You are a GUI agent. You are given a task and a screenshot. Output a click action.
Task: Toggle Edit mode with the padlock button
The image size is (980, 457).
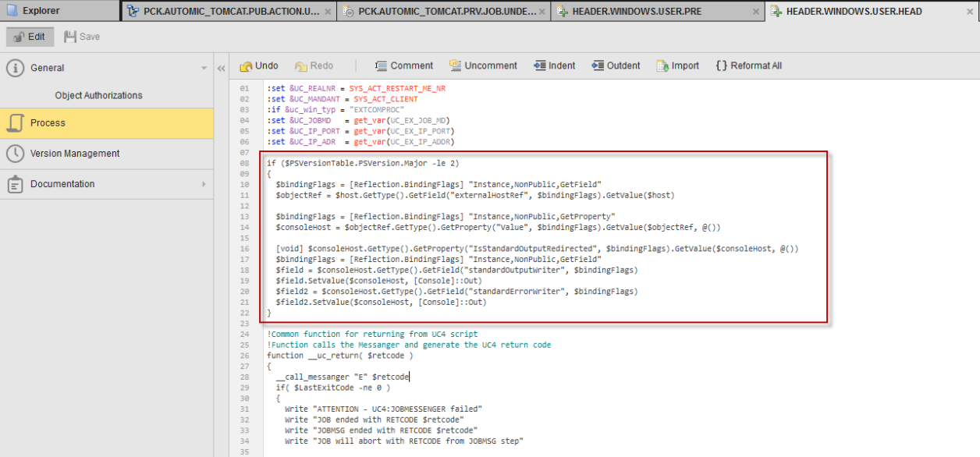[x=17, y=36]
